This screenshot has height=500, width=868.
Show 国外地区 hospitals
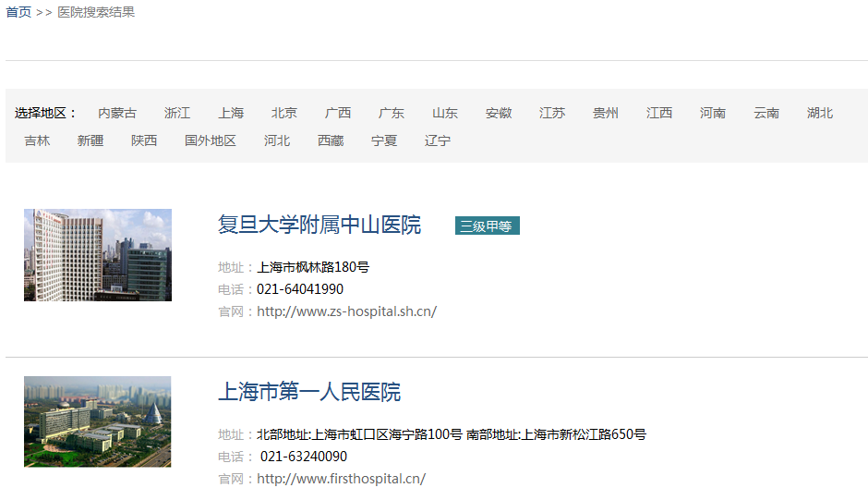(x=211, y=140)
